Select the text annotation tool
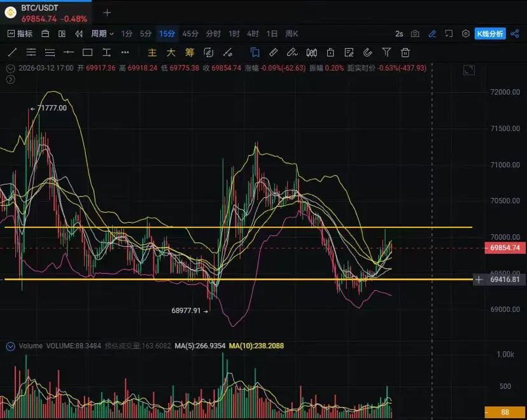This screenshot has width=527, height=420. tap(106, 52)
